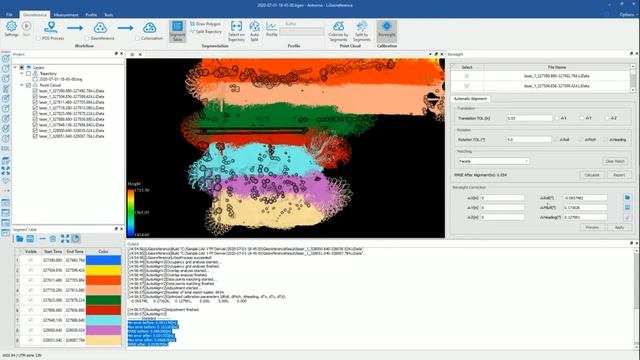
Task: Click the Preview button
Action: click(592, 227)
